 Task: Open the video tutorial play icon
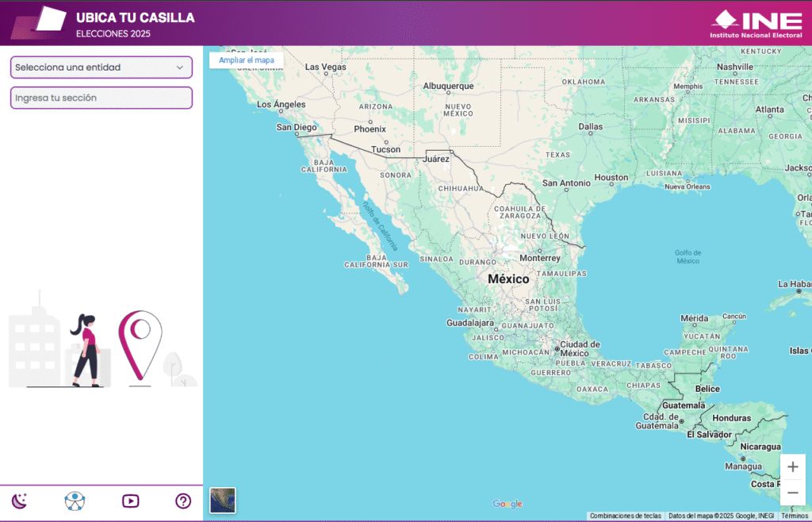point(130,501)
